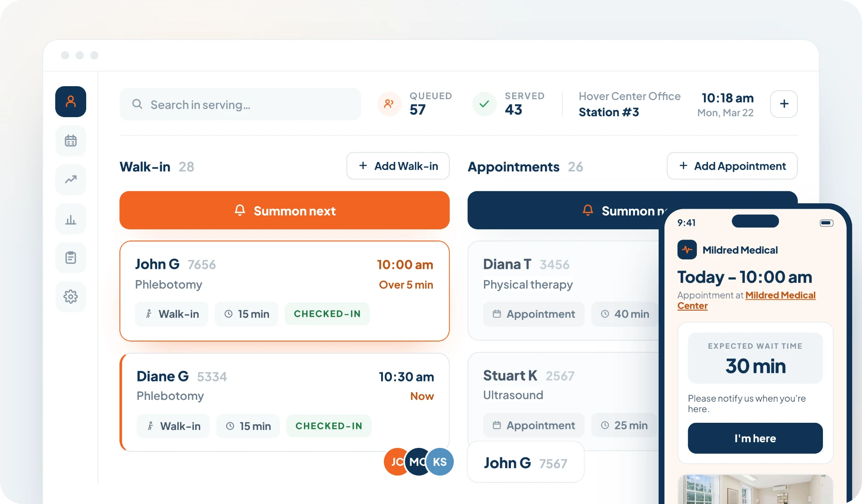Click the Expected wait time 30 min panel
Image resolution: width=862 pixels, height=504 pixels.
755,358
